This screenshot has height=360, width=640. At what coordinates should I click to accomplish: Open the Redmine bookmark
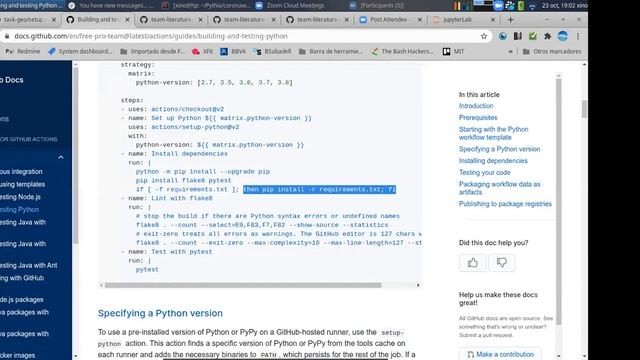23,51
